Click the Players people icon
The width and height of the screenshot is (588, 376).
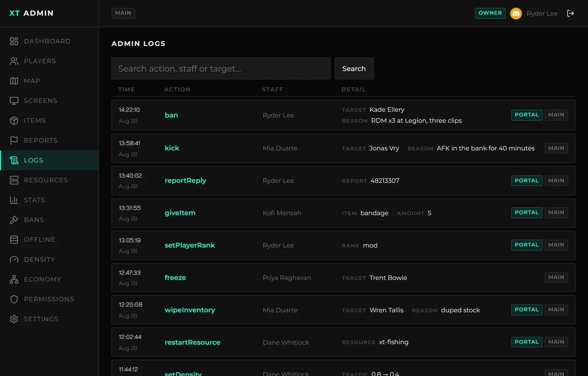pyautogui.click(x=14, y=61)
